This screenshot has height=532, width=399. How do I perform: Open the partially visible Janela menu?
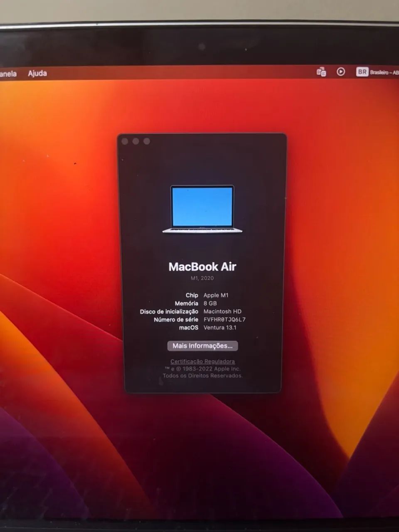[8, 74]
